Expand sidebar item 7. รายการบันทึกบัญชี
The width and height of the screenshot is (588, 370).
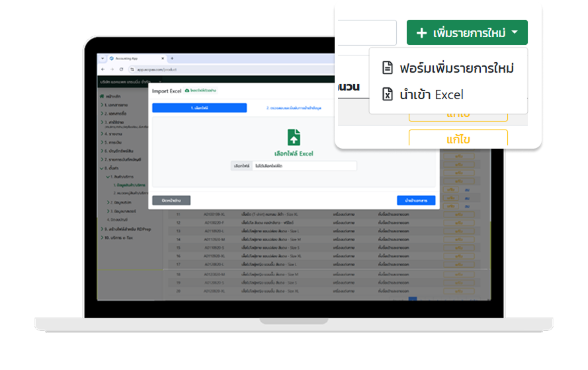(121, 159)
